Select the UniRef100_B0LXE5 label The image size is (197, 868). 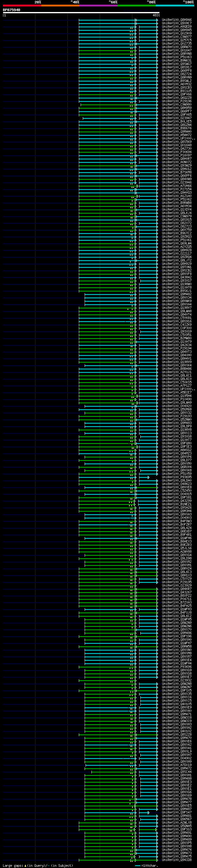point(177,121)
